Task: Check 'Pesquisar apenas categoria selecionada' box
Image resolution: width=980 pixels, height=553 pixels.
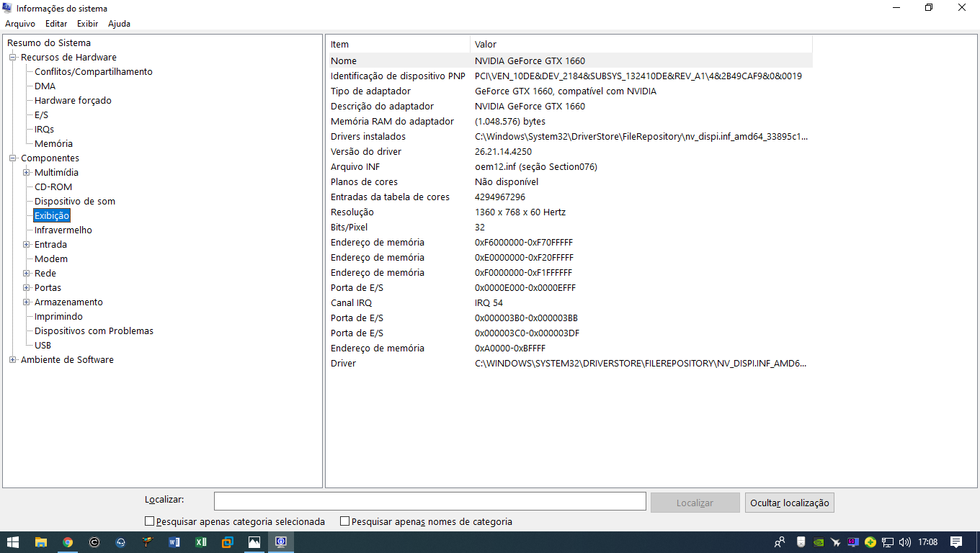Action: tap(150, 521)
